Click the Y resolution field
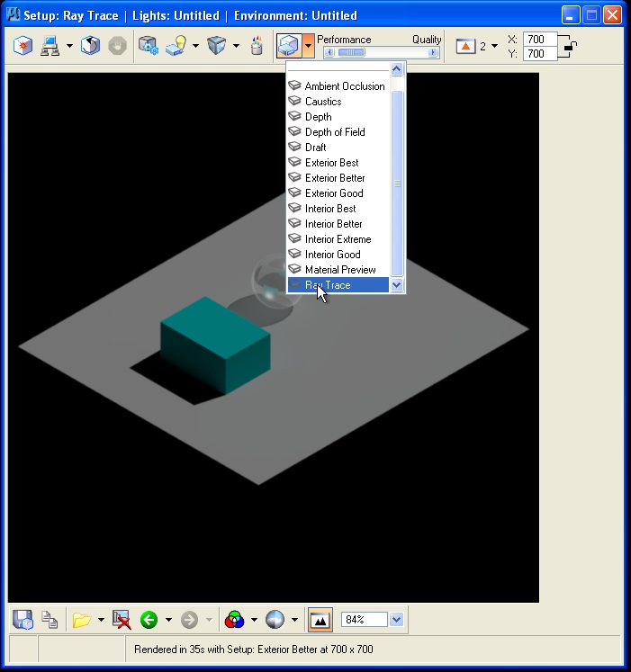631x672 pixels. 539,54
